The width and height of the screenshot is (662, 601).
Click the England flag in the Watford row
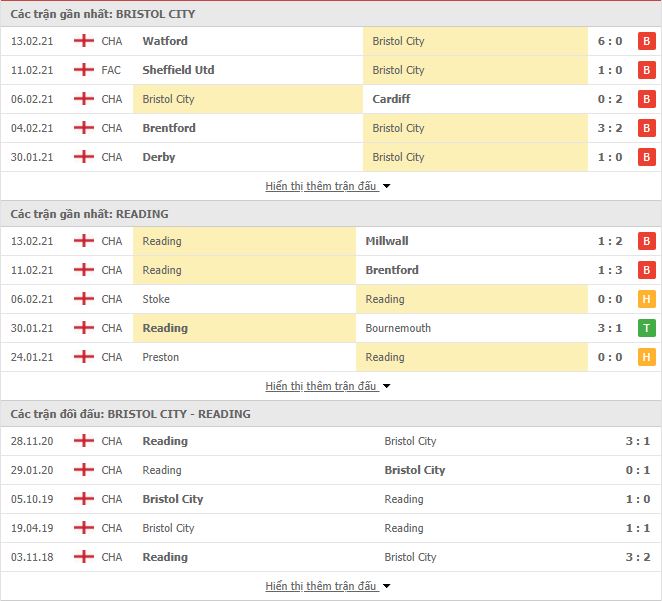pyautogui.click(x=84, y=41)
